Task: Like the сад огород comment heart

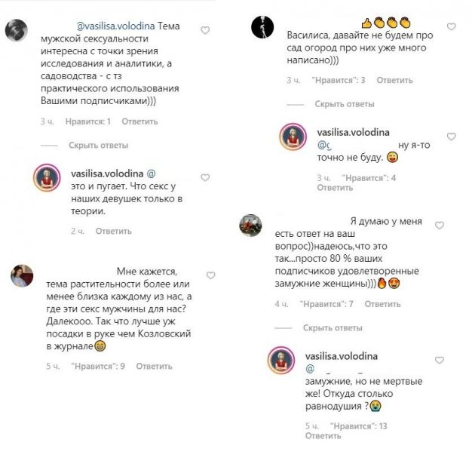Action: click(452, 26)
